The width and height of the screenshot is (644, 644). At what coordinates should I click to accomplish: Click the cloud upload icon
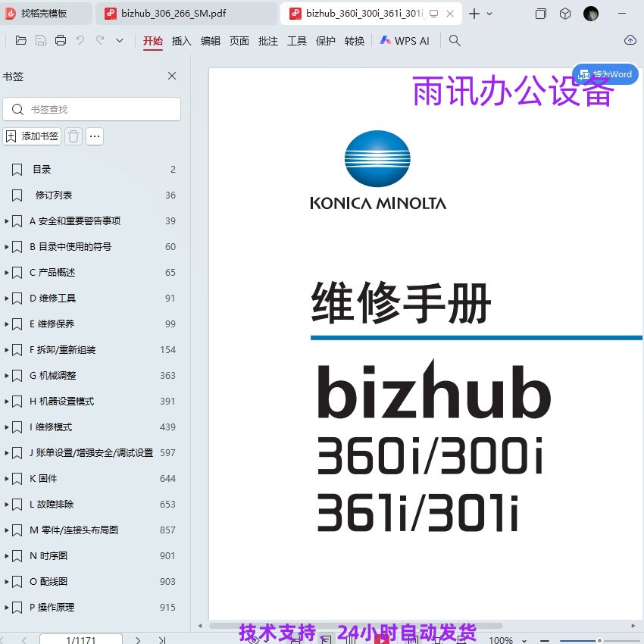(x=630, y=40)
